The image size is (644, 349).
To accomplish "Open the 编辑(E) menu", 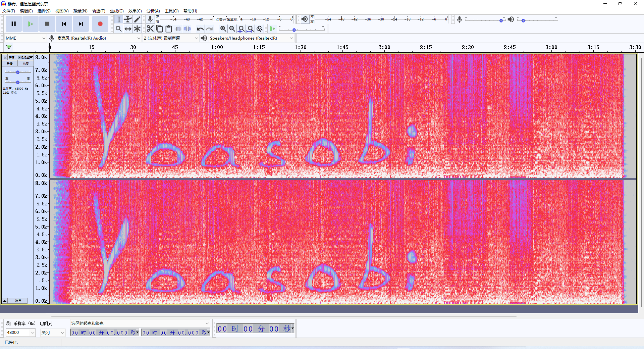I will (26, 11).
